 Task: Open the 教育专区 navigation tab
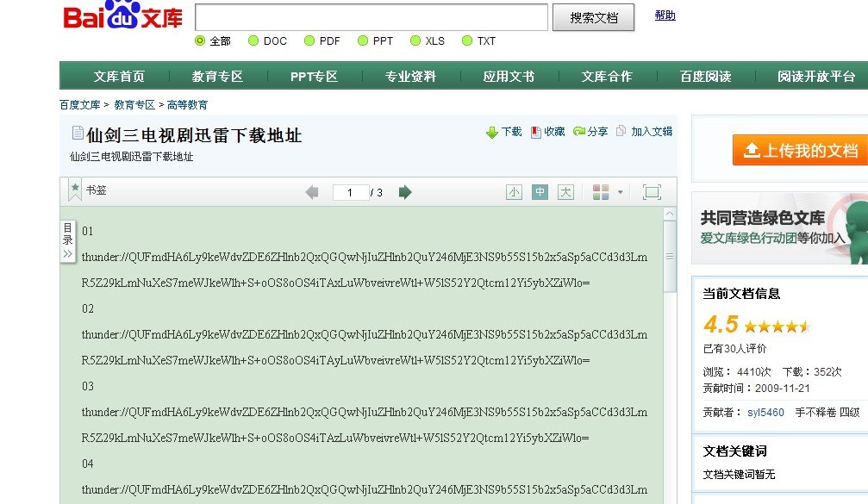[215, 76]
